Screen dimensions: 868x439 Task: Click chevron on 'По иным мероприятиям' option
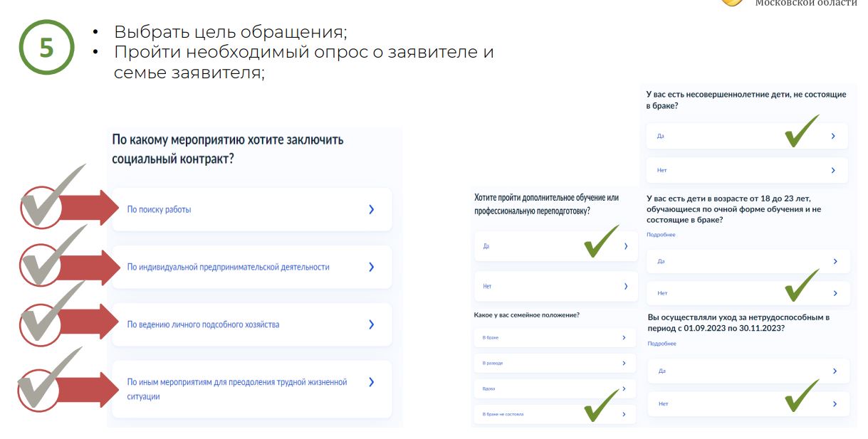(x=371, y=382)
